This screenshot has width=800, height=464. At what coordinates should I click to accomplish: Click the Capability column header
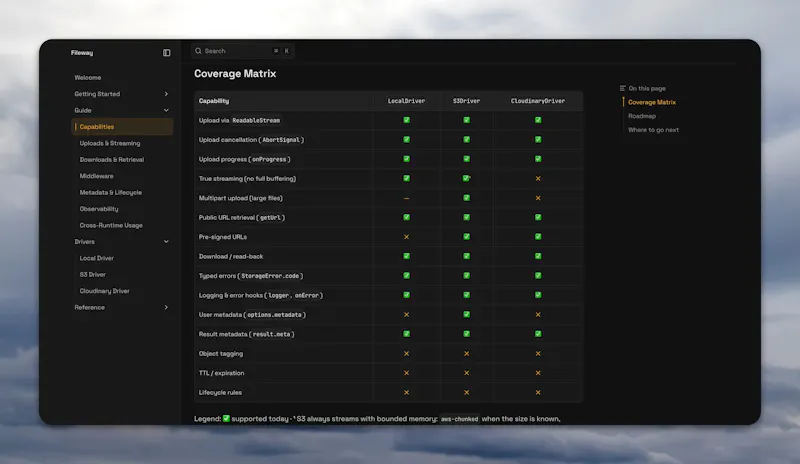pyautogui.click(x=214, y=101)
